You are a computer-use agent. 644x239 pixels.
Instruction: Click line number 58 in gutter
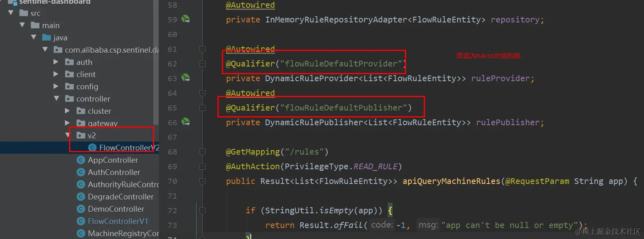pyautogui.click(x=172, y=5)
